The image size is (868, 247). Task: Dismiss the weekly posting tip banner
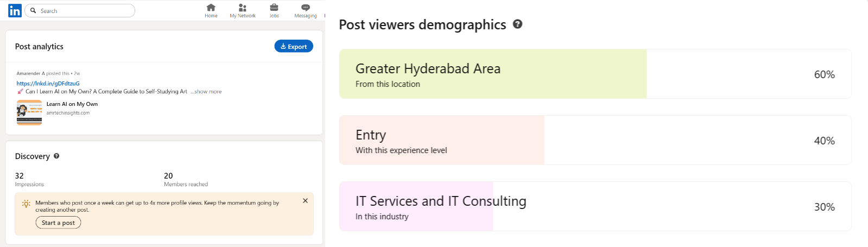(x=305, y=201)
